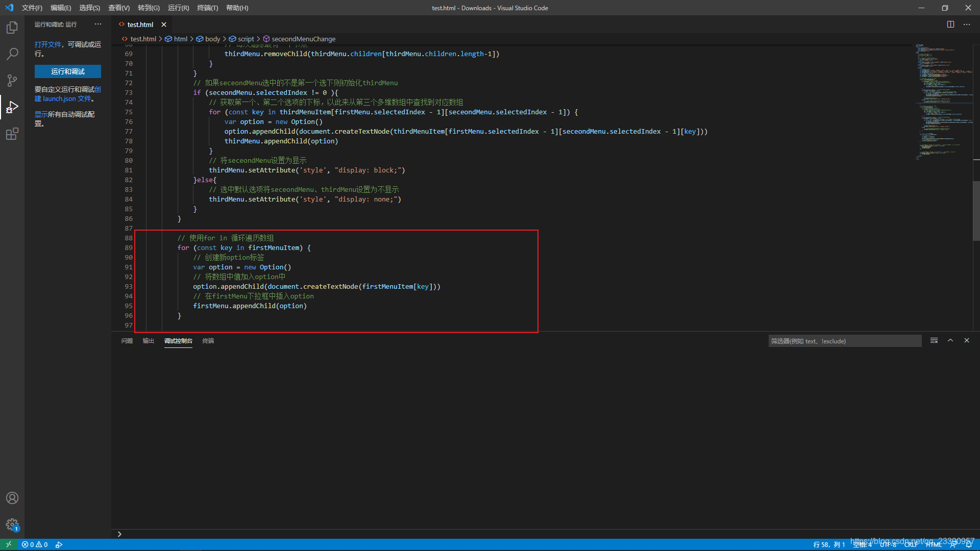Screen dimensions: 980x551
Task: Click the Extensions icon in activity bar
Action: pos(12,134)
